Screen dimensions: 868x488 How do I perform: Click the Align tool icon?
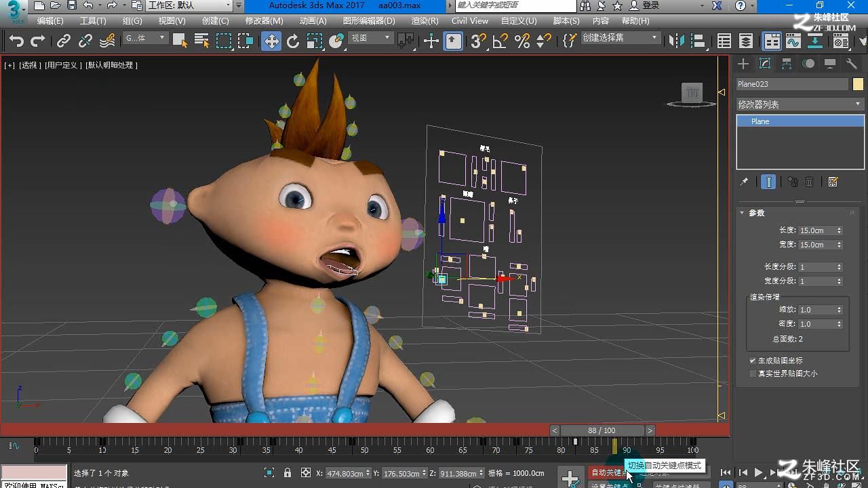[698, 41]
